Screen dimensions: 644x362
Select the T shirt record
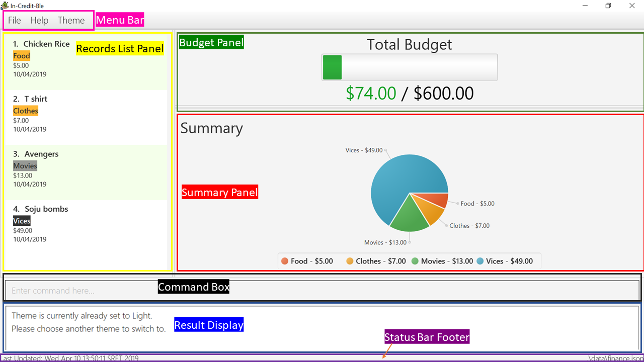pos(86,118)
